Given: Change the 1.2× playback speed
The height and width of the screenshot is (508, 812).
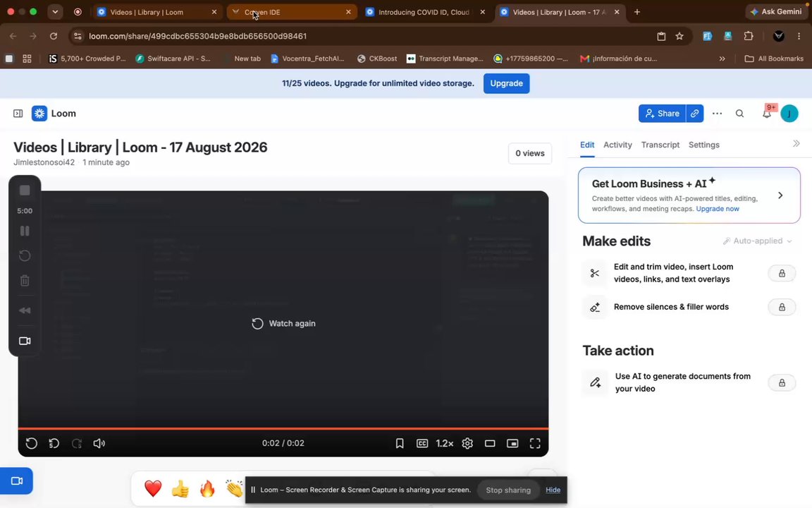Looking at the screenshot, I should point(444,443).
